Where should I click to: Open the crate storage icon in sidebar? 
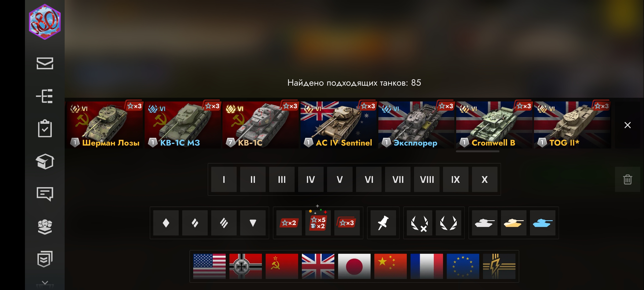pos(45,161)
